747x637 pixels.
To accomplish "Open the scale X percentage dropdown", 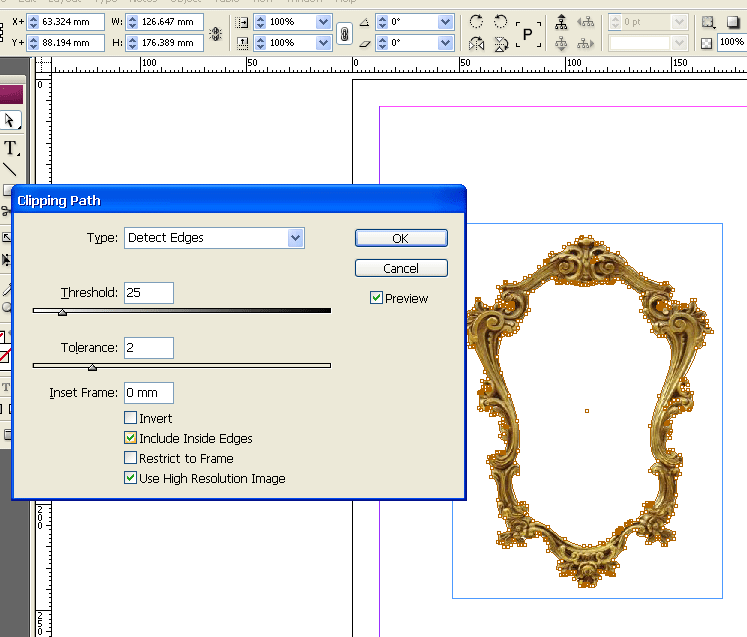I will (x=322, y=22).
